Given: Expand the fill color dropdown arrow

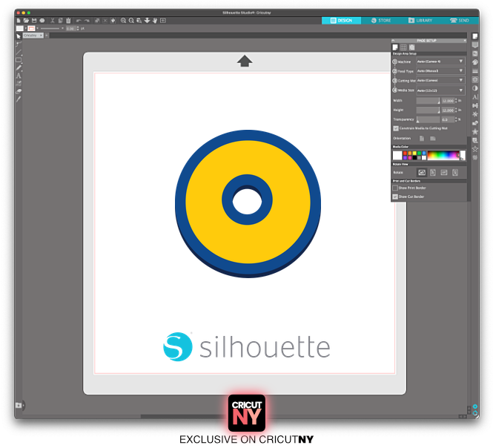Looking at the screenshot, I should coord(25,28).
